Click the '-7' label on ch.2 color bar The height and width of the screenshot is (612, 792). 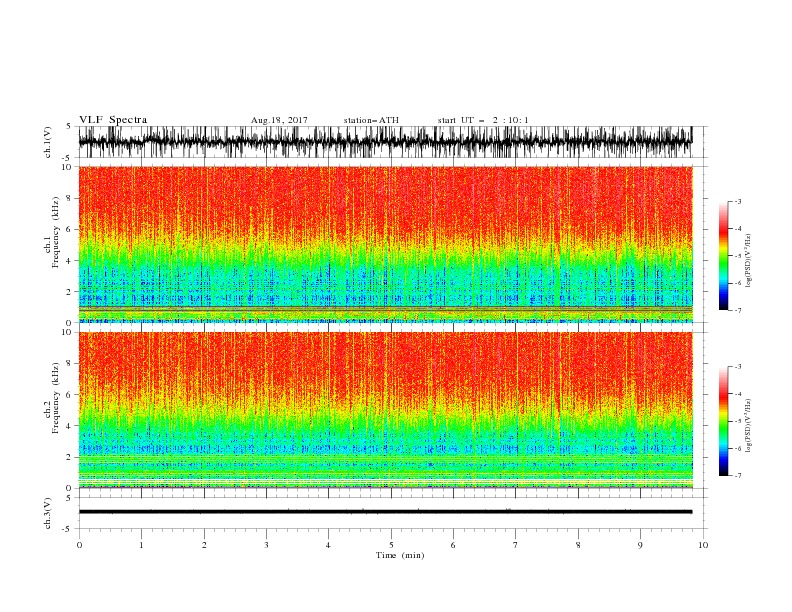[737, 476]
